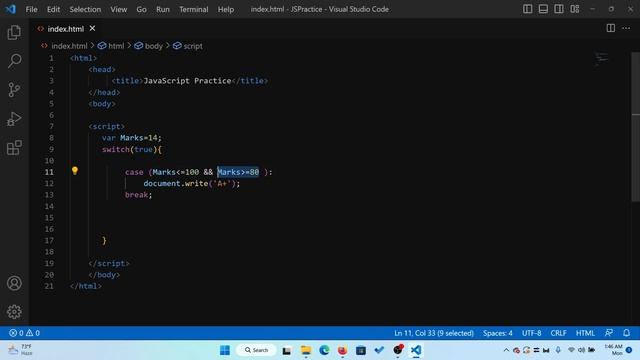Change the CRLF end of line sequence
640x360 pixels.
[558, 333]
